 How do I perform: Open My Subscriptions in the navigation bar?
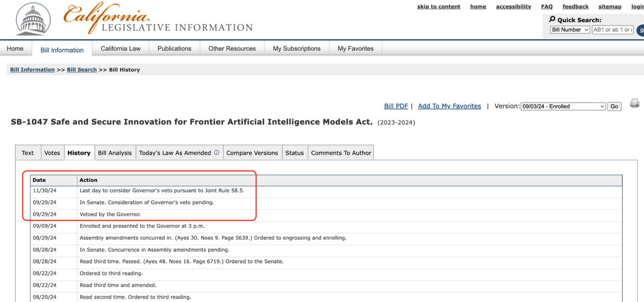297,49
